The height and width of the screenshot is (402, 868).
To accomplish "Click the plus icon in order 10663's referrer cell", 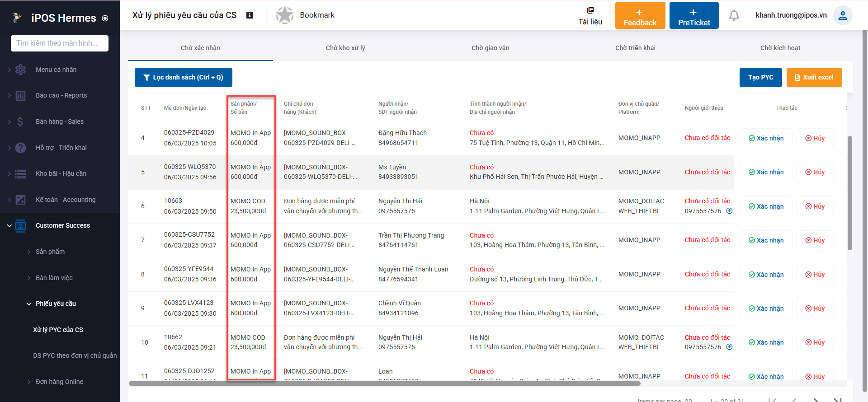I will [x=729, y=211].
